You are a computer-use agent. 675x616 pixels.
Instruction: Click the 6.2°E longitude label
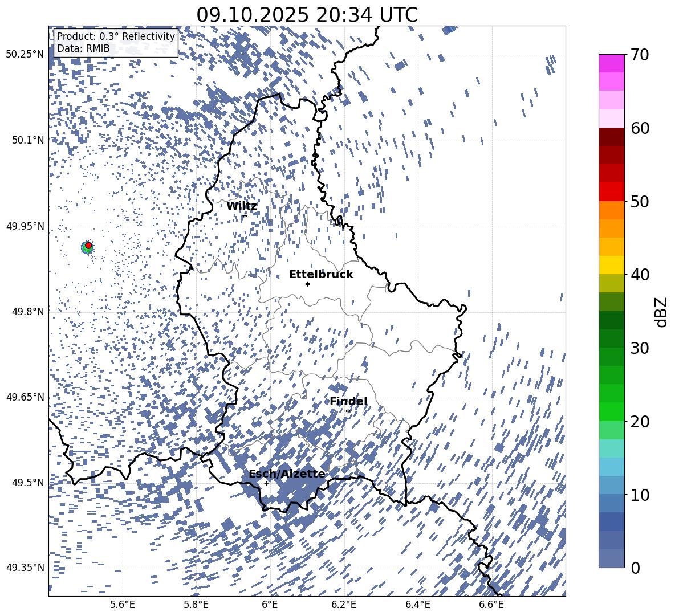344,605
